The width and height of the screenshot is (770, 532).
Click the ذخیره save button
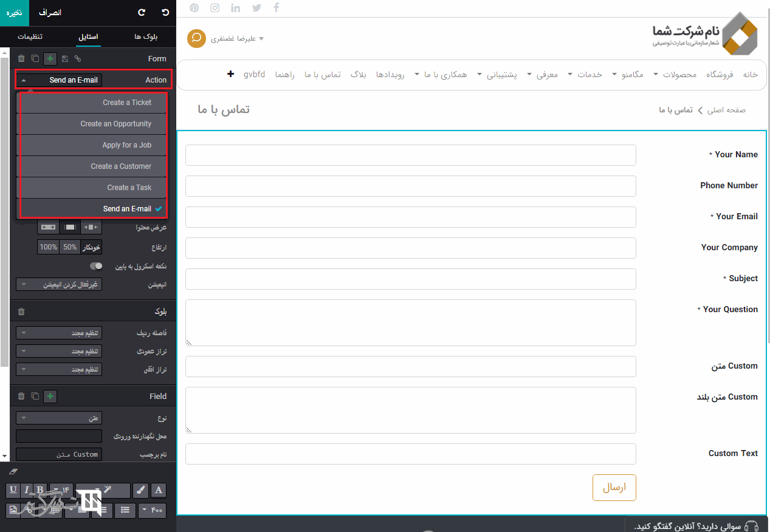pyautogui.click(x=15, y=12)
